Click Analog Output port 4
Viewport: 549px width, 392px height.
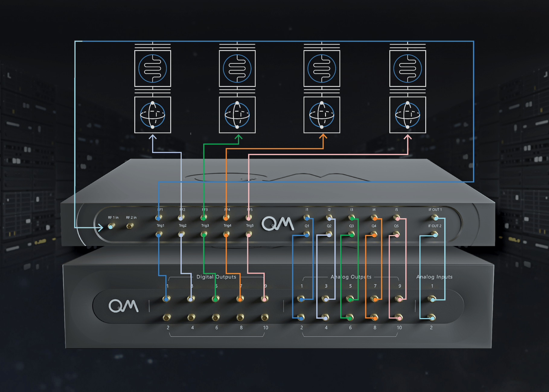click(x=325, y=317)
